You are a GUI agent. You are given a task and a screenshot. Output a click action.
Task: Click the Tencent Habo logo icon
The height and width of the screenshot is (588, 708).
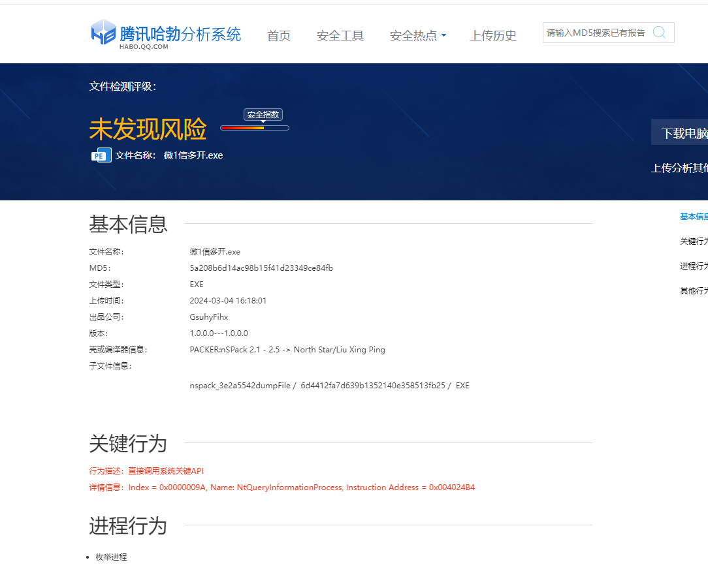103,32
